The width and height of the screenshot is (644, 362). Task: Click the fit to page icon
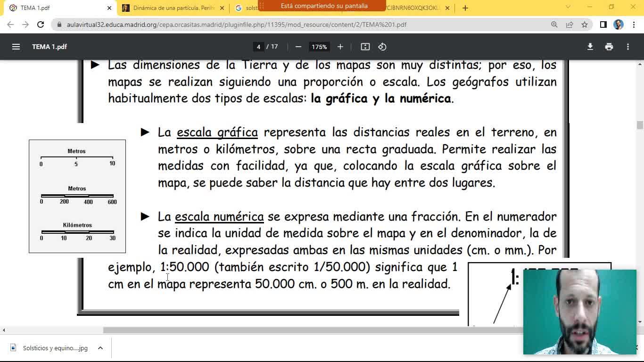coord(365,47)
